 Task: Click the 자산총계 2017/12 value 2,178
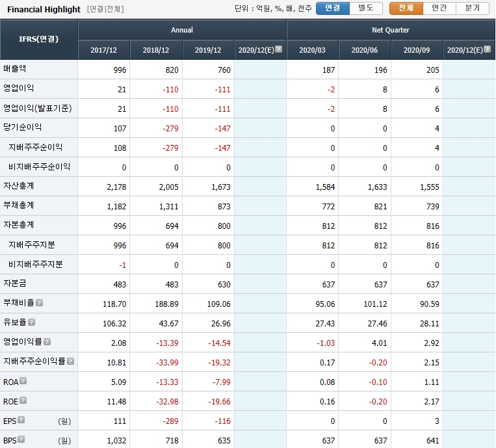(x=116, y=187)
